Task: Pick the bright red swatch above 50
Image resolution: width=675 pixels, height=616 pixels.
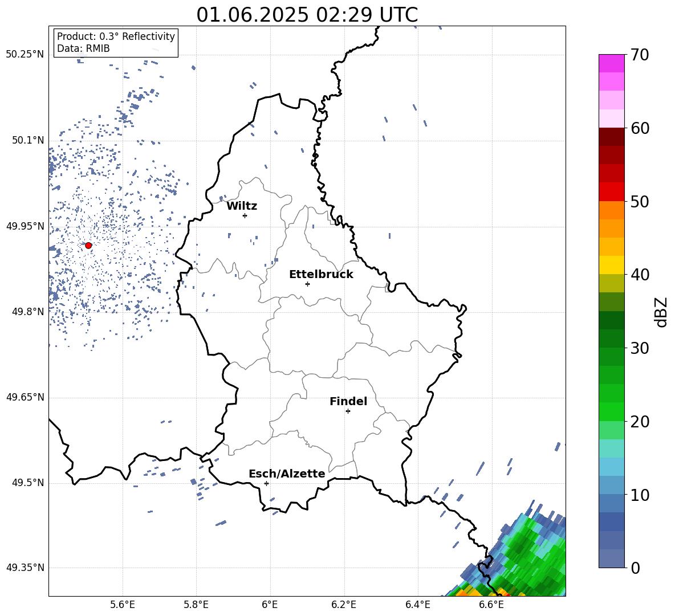Action: click(x=611, y=192)
